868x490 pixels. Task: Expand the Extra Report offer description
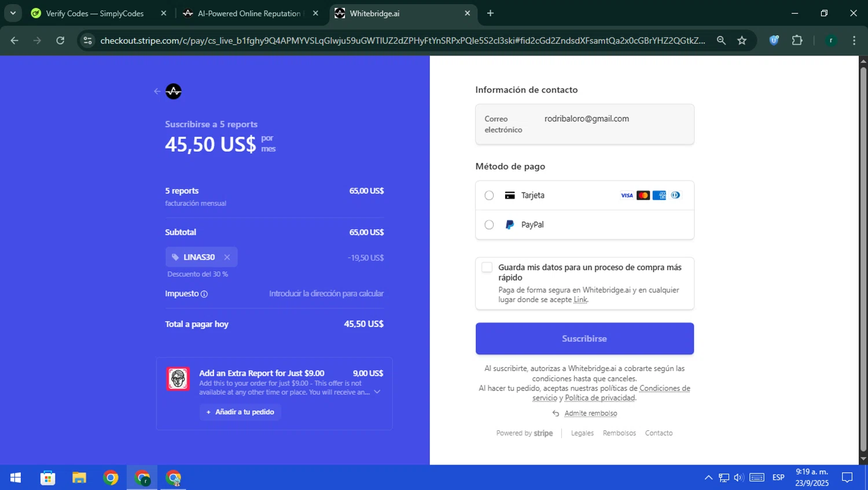click(377, 392)
